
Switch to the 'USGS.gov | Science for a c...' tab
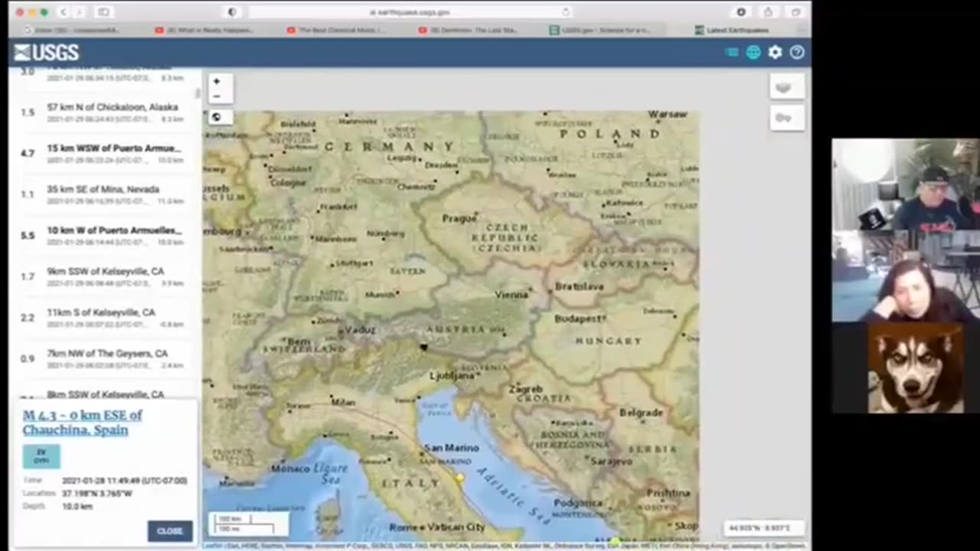599,30
